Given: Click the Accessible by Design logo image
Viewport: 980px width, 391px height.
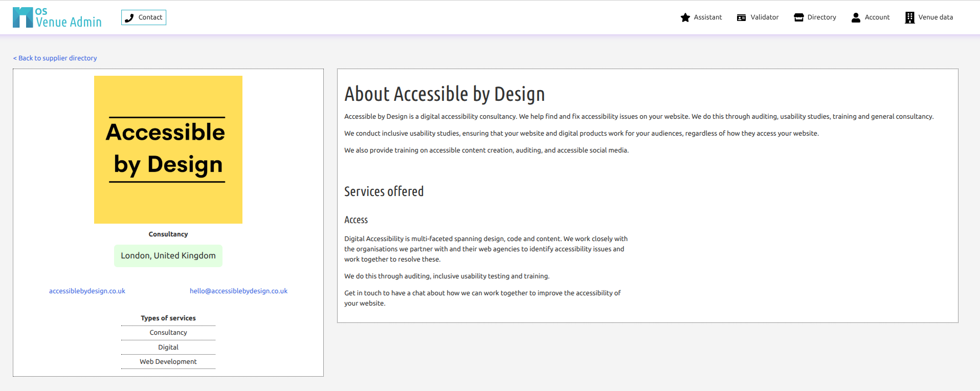Looking at the screenshot, I should coord(168,149).
